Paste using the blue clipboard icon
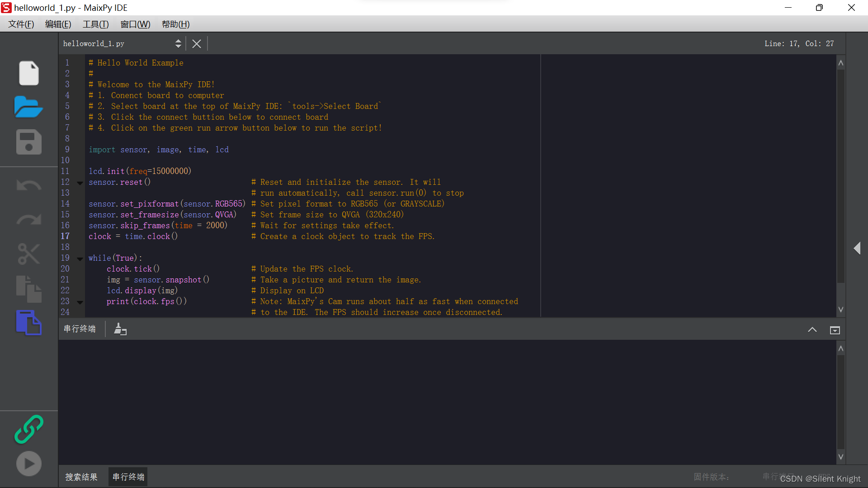868x488 pixels. pos(29,323)
